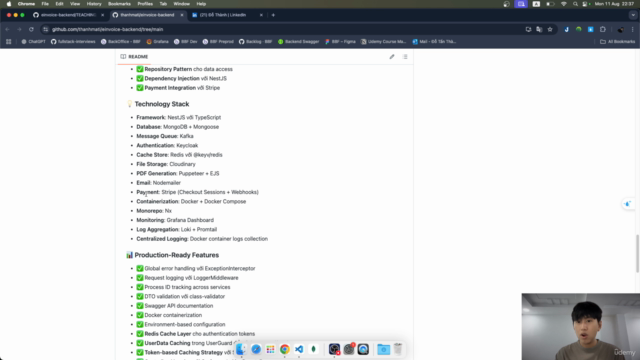The width and height of the screenshot is (640, 360).
Task: Open the History menu
Action: 94,4
